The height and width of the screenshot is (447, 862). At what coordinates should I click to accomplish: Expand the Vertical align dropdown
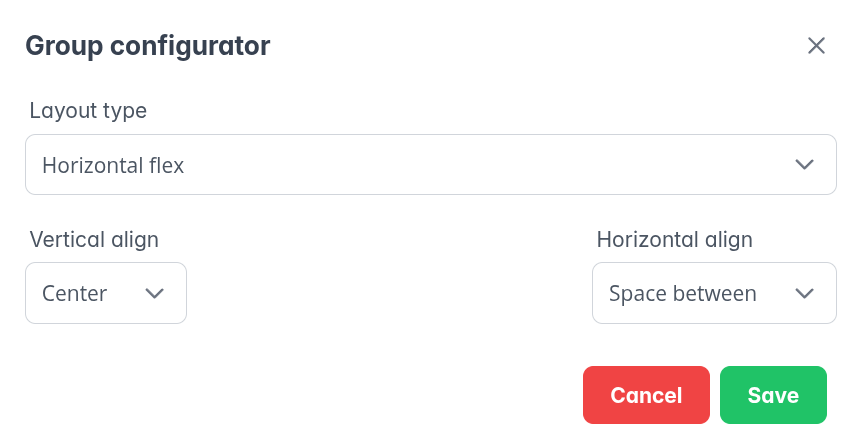[106, 293]
